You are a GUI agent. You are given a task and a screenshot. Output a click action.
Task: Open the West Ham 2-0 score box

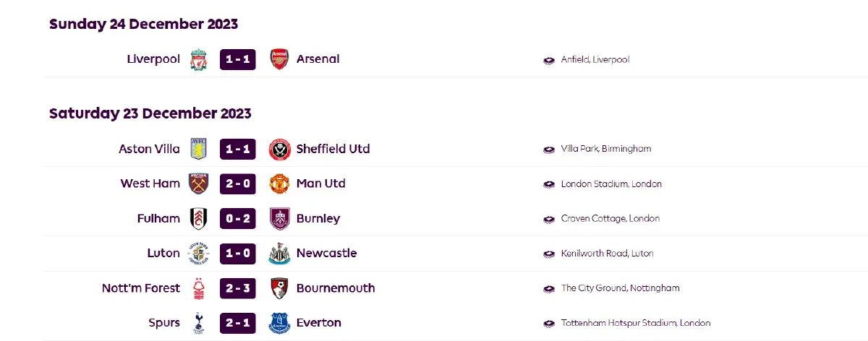238,184
